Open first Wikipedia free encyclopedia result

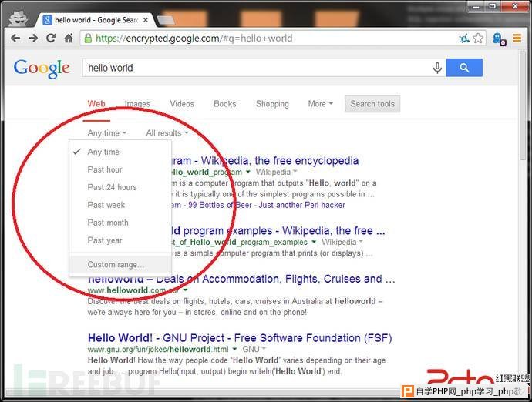[x=265, y=160]
